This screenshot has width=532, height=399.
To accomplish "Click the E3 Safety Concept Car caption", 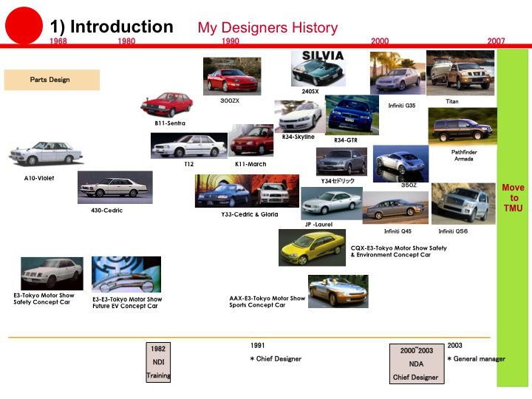I will tap(44, 299).
